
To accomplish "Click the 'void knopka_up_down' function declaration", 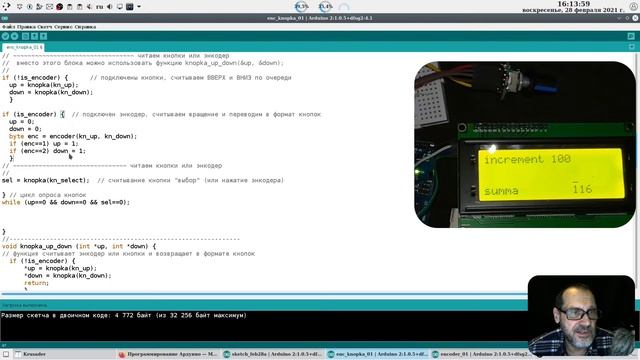I will tap(79, 246).
